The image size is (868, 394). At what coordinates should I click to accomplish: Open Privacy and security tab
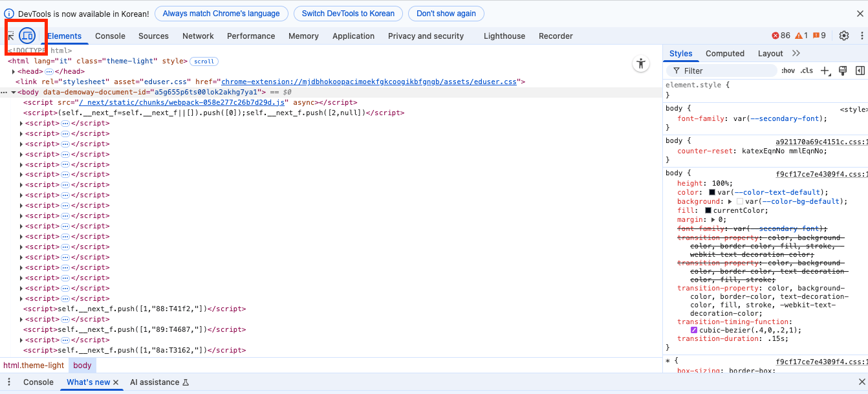coord(426,36)
